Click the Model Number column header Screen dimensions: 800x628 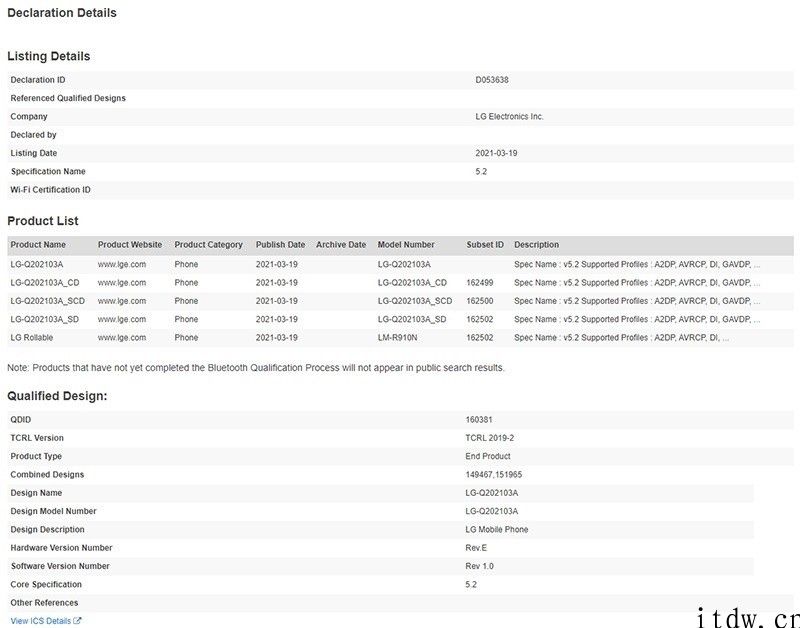click(406, 245)
